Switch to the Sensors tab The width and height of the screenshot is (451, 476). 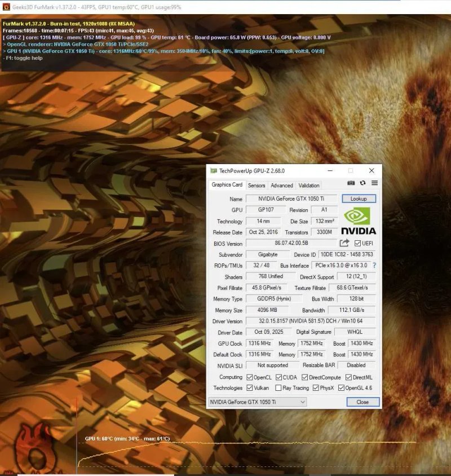(x=257, y=185)
